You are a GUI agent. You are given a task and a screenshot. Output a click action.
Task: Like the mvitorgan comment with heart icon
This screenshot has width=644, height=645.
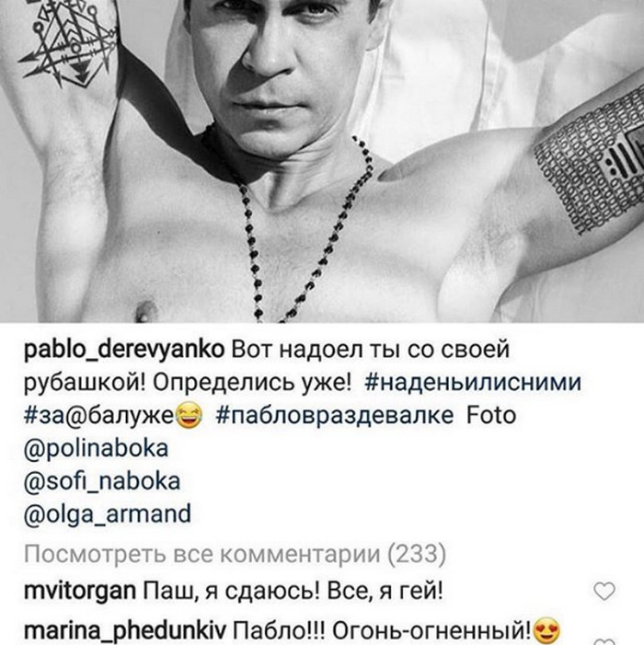click(x=604, y=592)
